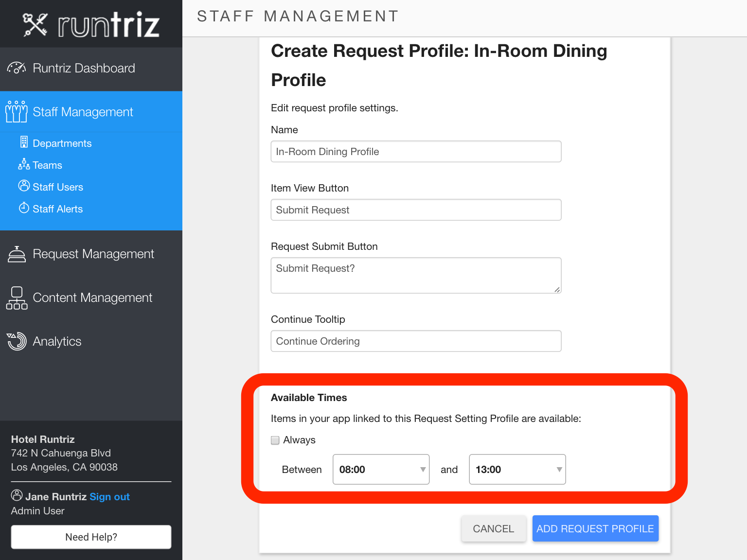This screenshot has width=747, height=560.
Task: Open the 08:00 start time dropdown
Action: [x=381, y=469]
